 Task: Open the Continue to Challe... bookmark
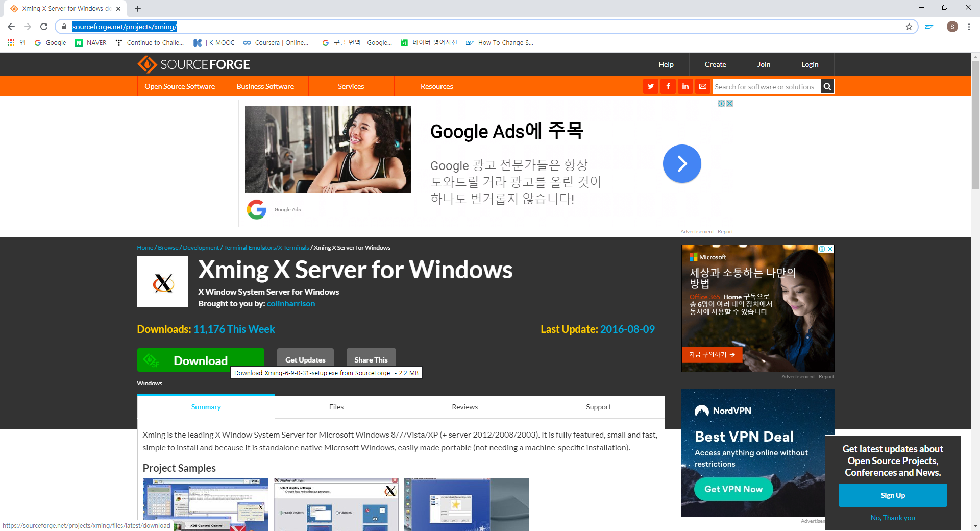149,43
